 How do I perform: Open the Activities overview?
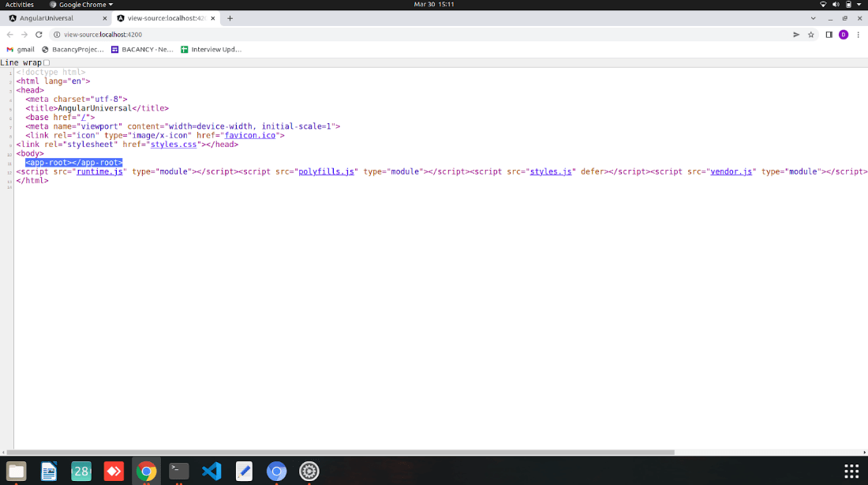(x=20, y=5)
